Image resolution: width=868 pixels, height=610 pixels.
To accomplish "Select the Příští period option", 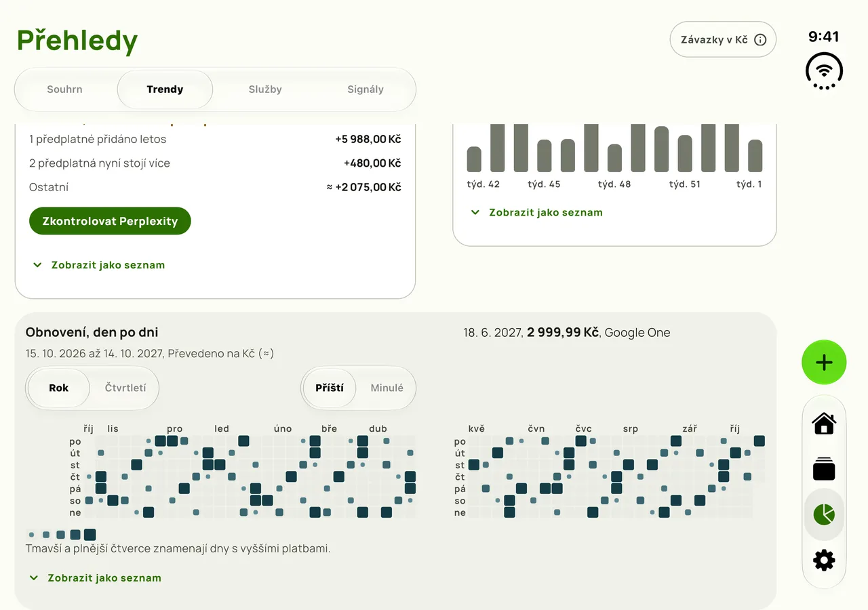I will pyautogui.click(x=330, y=388).
